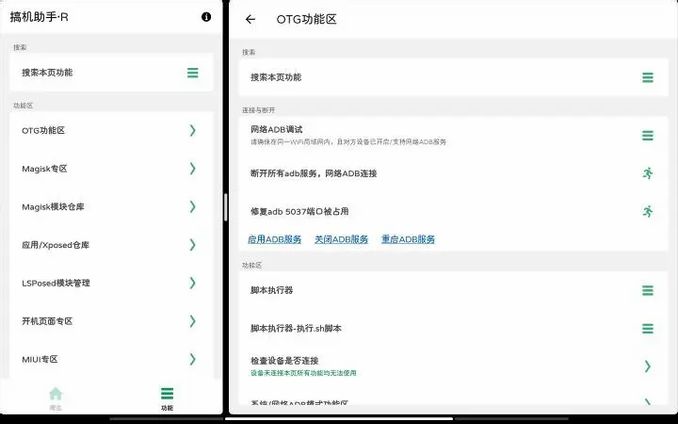Open the home tab in bottom bar
Viewport: 678px width, 424px height.
pyautogui.click(x=56, y=397)
